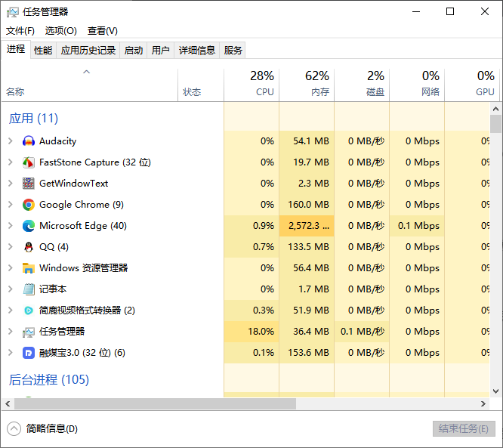
Task: Click the 结束任务 button
Action: (463, 428)
